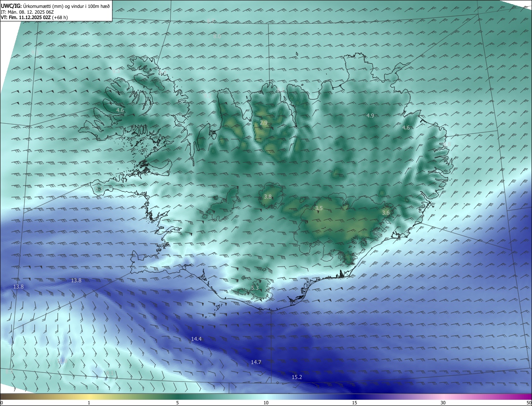The width and height of the screenshot is (532, 406).
Task: Click the title text "Úrkomumætti (mm) og vindur í 100m hæð"
Action: point(66,6)
